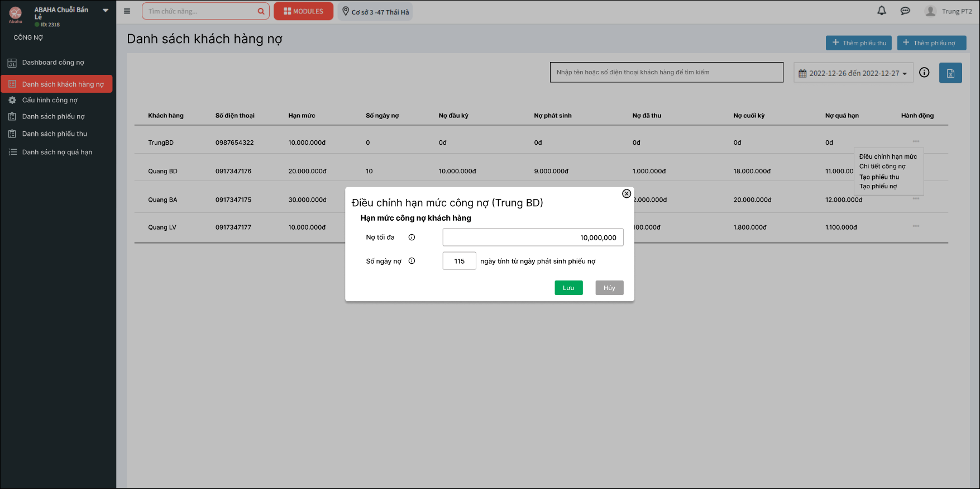Toggle the hamburger sidebar menu
This screenshot has width=980, height=489.
(127, 11)
